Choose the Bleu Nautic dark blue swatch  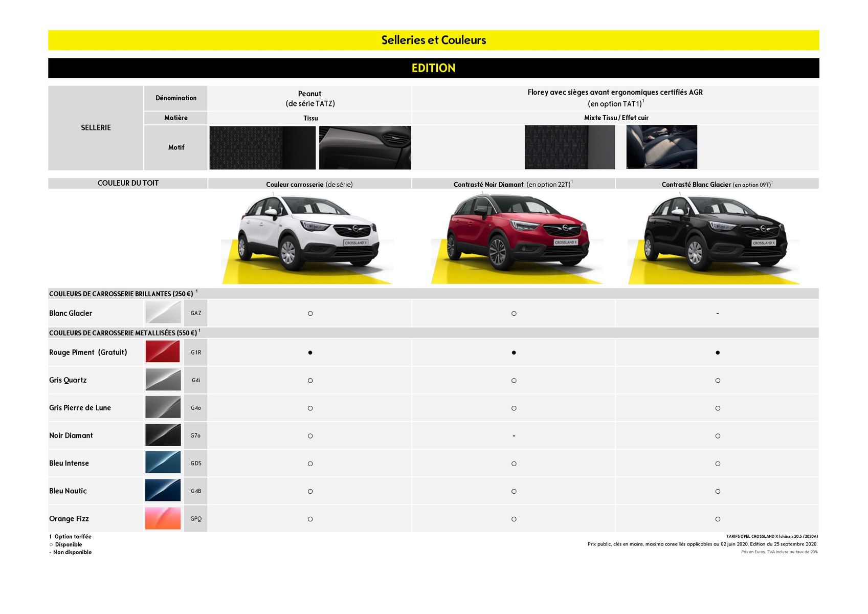click(x=163, y=491)
